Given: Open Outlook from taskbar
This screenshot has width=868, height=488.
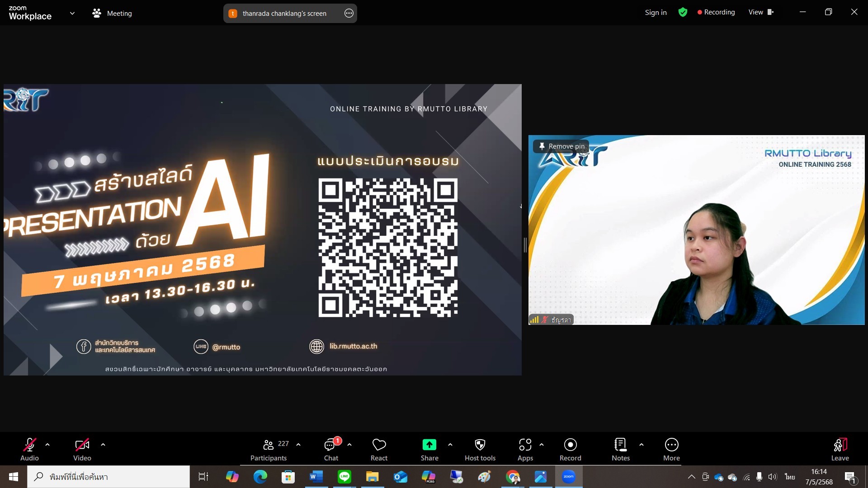Looking at the screenshot, I should (x=401, y=477).
